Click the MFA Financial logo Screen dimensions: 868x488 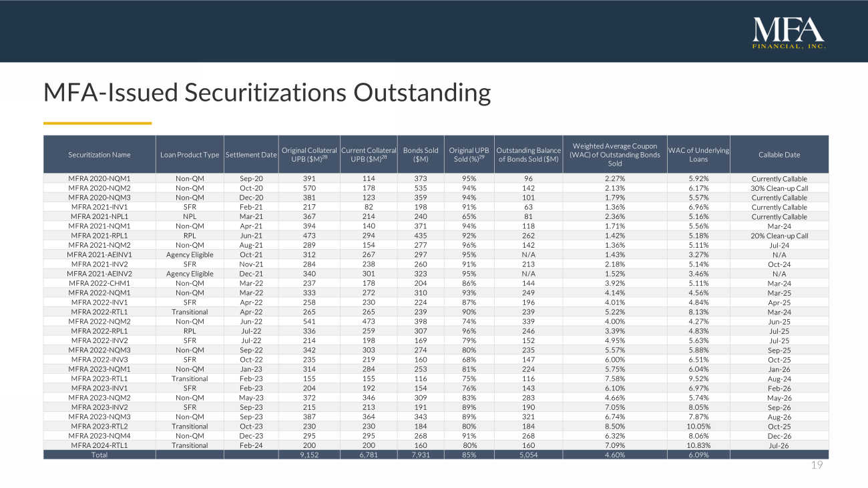(x=789, y=32)
